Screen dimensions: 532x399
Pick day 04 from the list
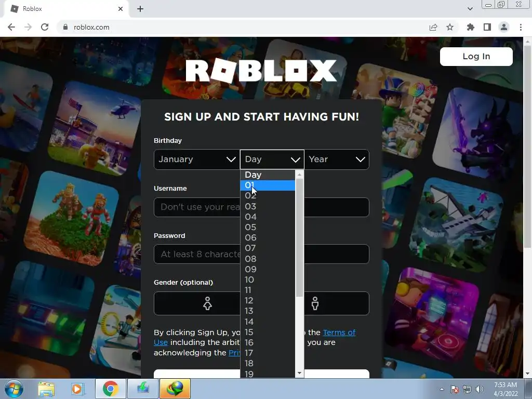point(268,217)
